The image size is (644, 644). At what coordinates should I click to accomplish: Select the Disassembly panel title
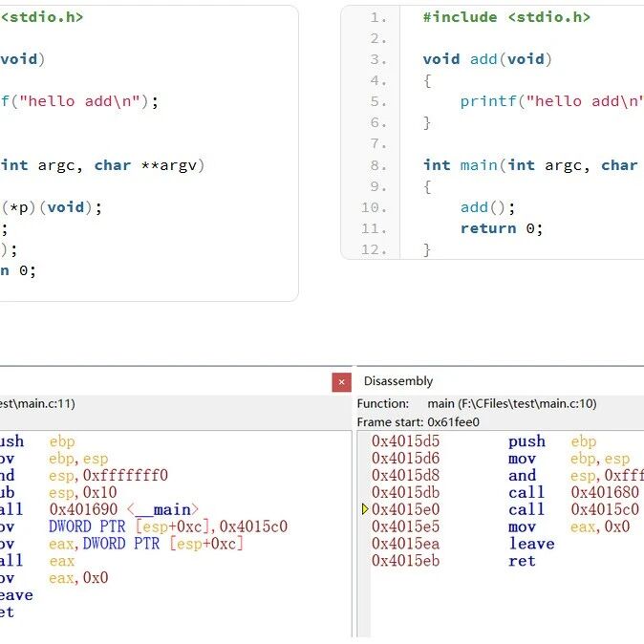click(398, 381)
